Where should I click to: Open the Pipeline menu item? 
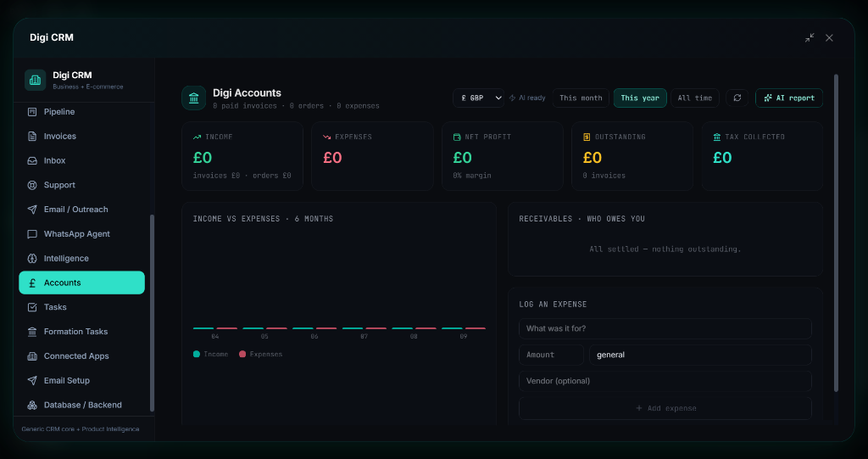click(82, 112)
